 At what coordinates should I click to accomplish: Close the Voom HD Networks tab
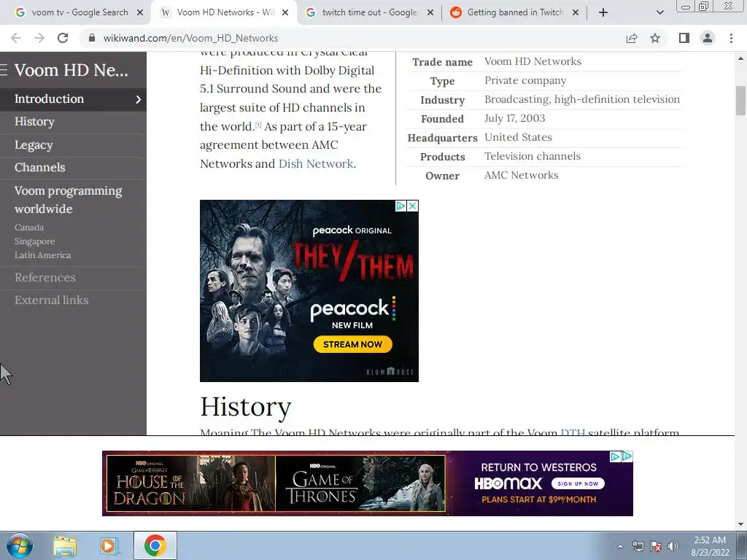tap(285, 12)
